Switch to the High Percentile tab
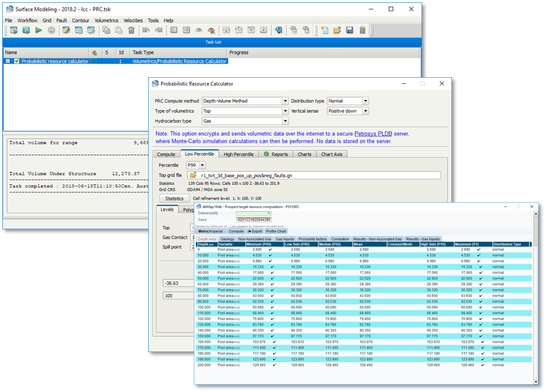This screenshot has width=546, height=392. pos(238,154)
